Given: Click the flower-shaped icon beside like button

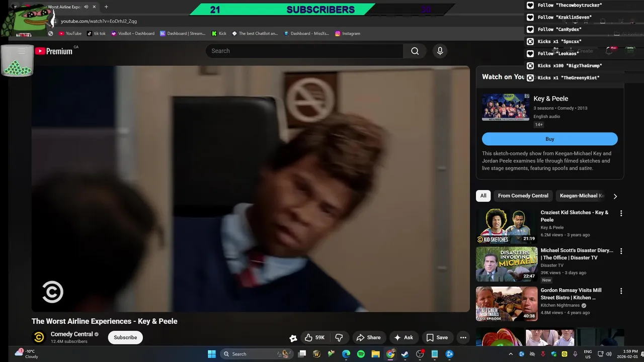Looking at the screenshot, I should click(293, 338).
